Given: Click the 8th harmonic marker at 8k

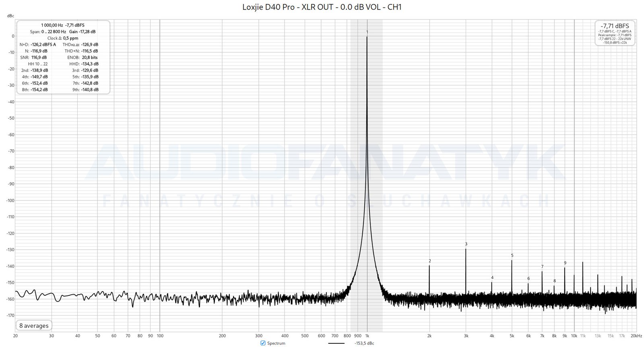Looking at the screenshot, I should [555, 281].
